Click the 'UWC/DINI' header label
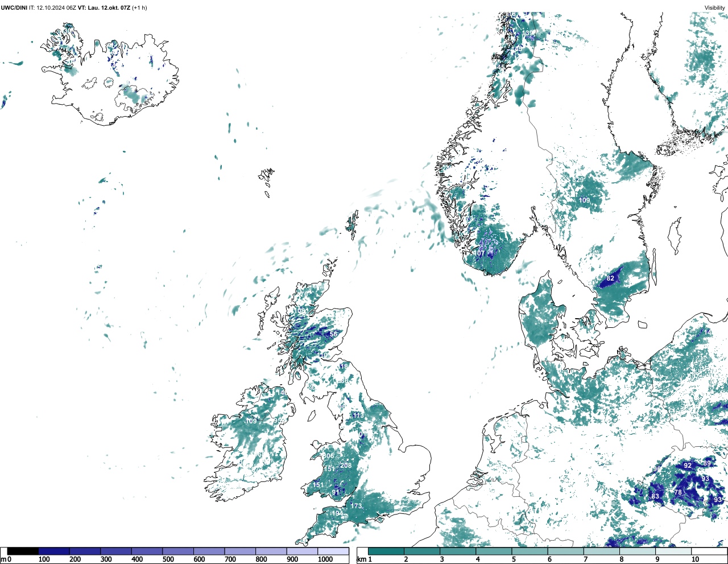This screenshot has width=728, height=564. (x=14, y=8)
